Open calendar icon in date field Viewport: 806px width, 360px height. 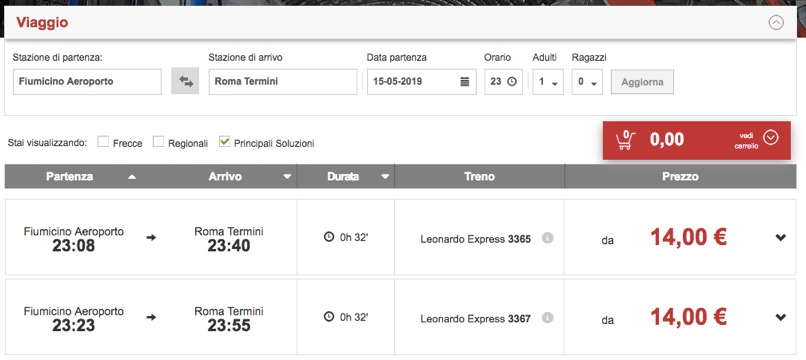click(x=465, y=81)
